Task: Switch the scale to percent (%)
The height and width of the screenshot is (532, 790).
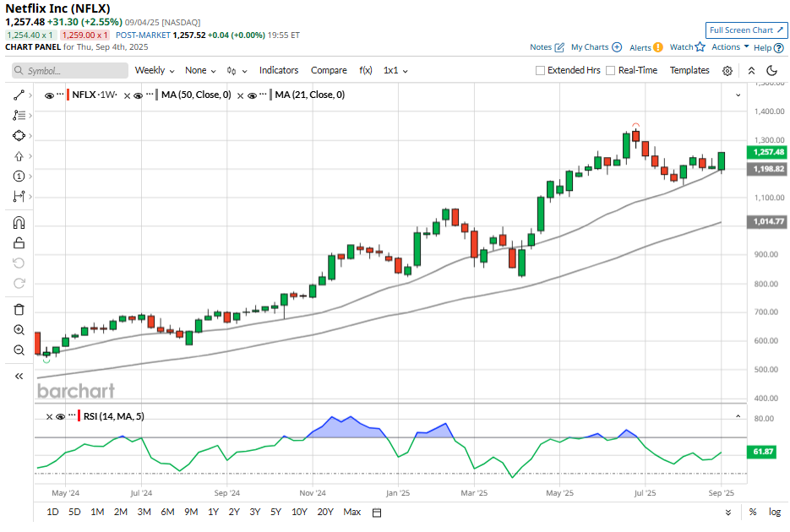Action: [753, 512]
